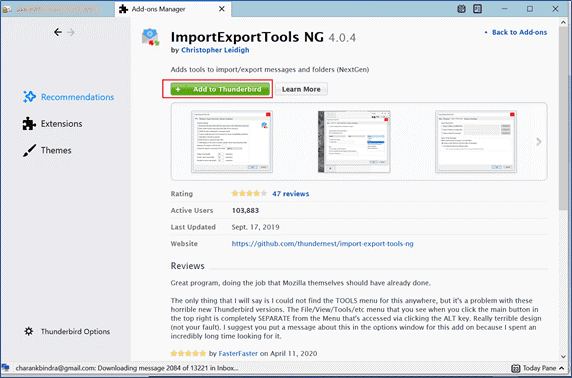Viewport: 572px width, 378px height.
Task: Select Extensions in the sidebar
Action: coord(53,124)
